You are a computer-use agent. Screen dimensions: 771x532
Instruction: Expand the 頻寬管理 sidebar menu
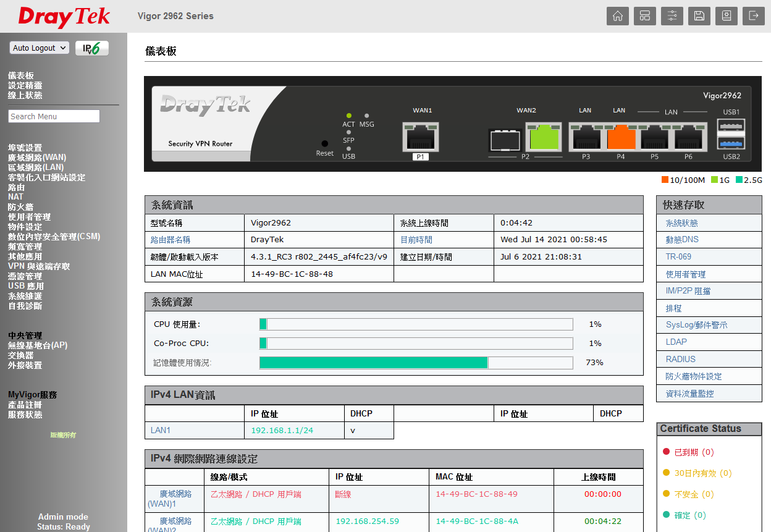coord(25,247)
